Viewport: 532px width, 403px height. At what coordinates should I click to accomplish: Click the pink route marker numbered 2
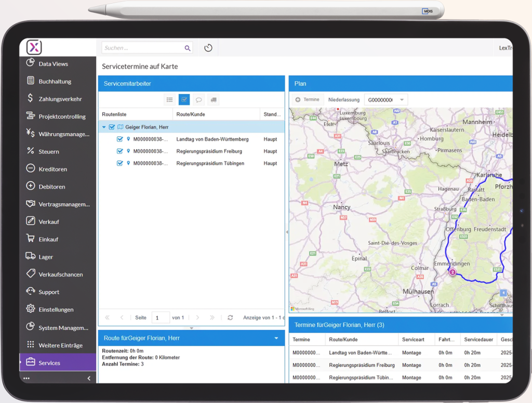[x=453, y=272]
